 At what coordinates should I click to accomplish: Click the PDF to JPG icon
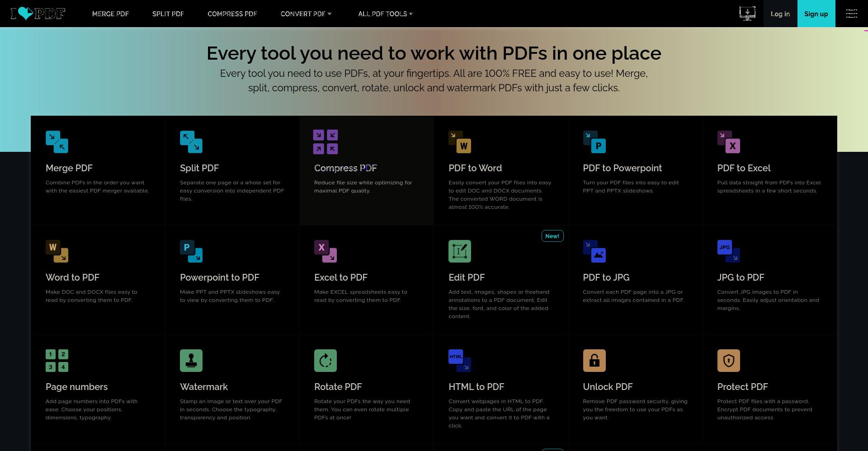pyautogui.click(x=594, y=251)
